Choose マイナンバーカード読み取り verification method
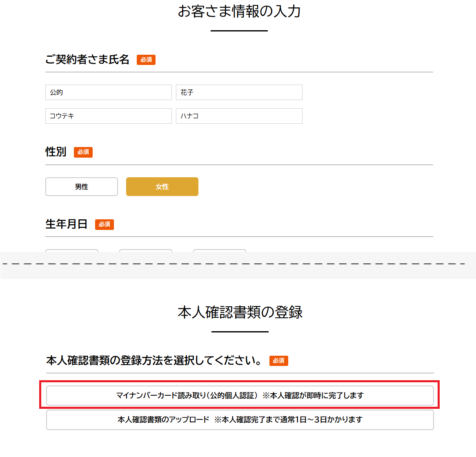 point(240,395)
